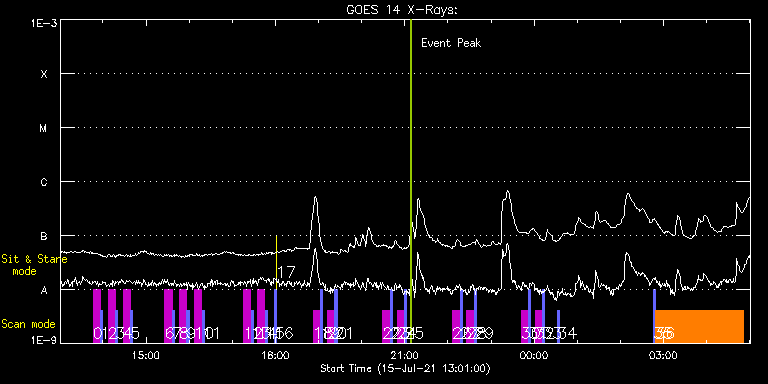Click the 03:00 time axis tick label
Image resolution: width=768 pixels, height=384 pixels.
(664, 355)
